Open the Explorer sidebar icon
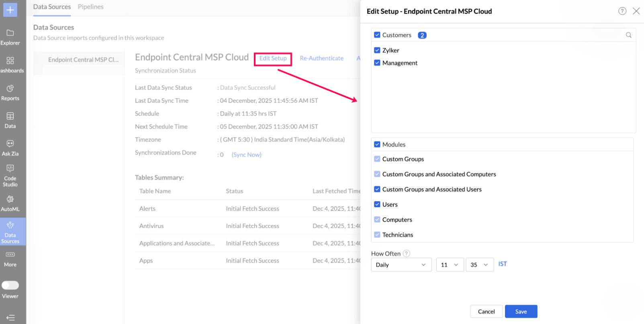 pyautogui.click(x=10, y=37)
